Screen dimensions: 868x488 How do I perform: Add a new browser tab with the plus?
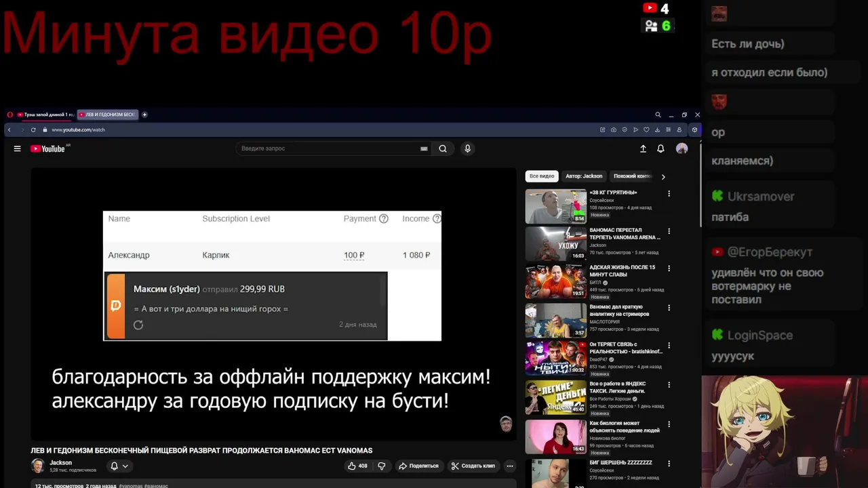[144, 115]
